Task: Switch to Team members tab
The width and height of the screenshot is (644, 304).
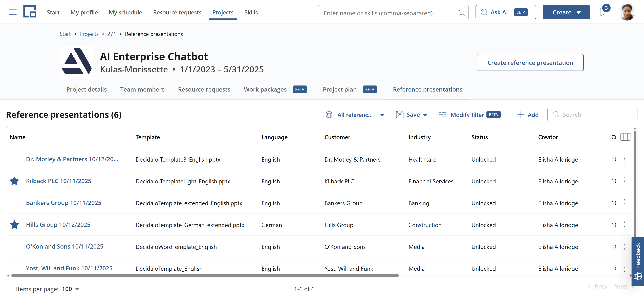Action: click(142, 89)
